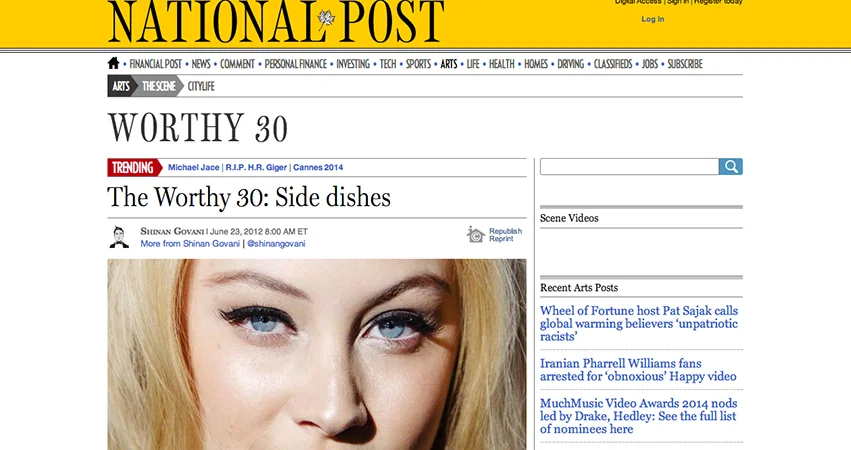Open the Michael Jace trending link

pos(193,167)
